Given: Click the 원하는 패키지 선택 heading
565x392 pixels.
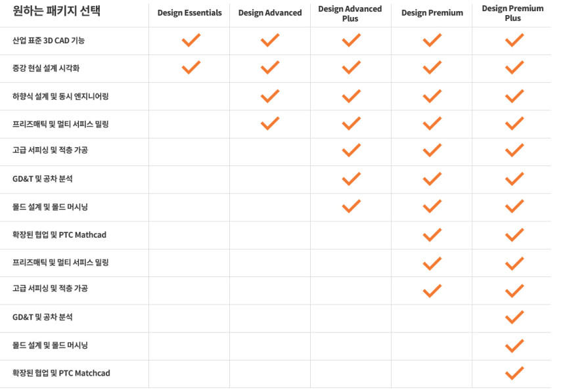Looking at the screenshot, I should [x=56, y=12].
